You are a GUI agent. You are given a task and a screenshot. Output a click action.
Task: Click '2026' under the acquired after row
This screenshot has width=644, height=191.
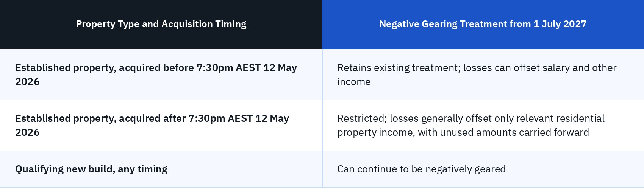pos(27,132)
